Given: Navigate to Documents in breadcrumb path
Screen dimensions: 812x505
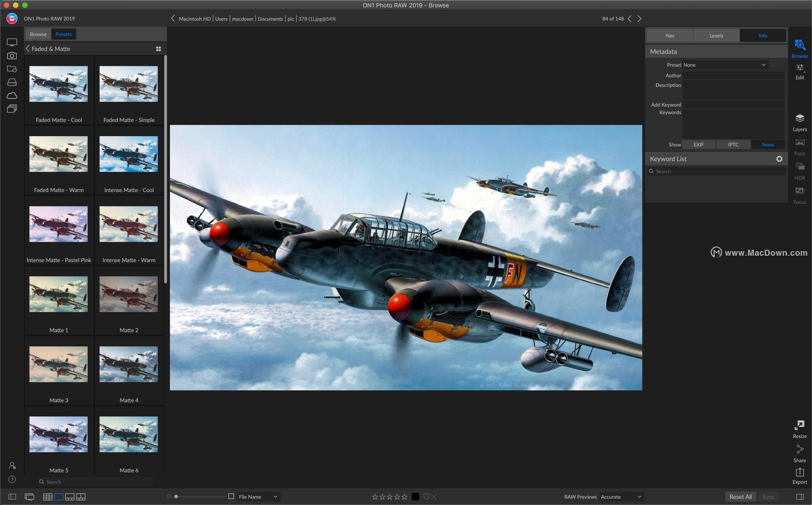Looking at the screenshot, I should (270, 19).
